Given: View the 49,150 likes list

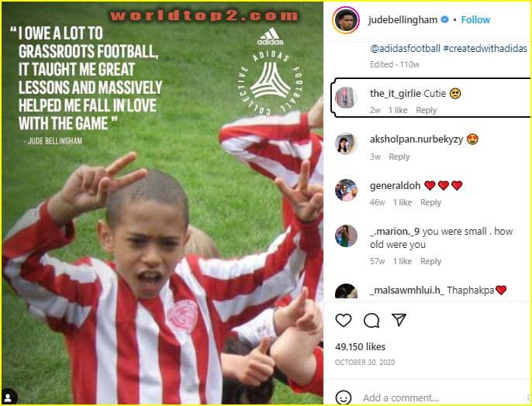Looking at the screenshot, I should click(360, 346).
